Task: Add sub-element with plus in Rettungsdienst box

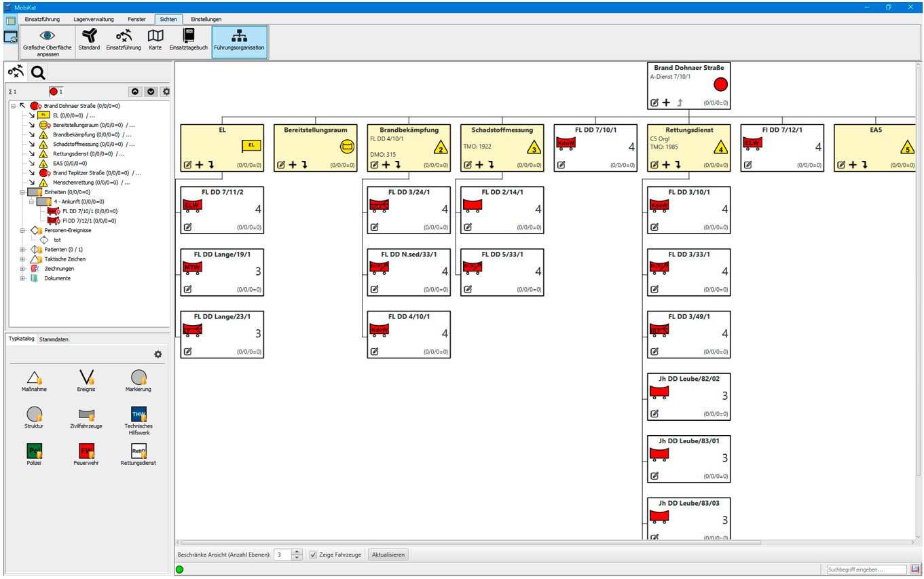Action: (x=666, y=165)
